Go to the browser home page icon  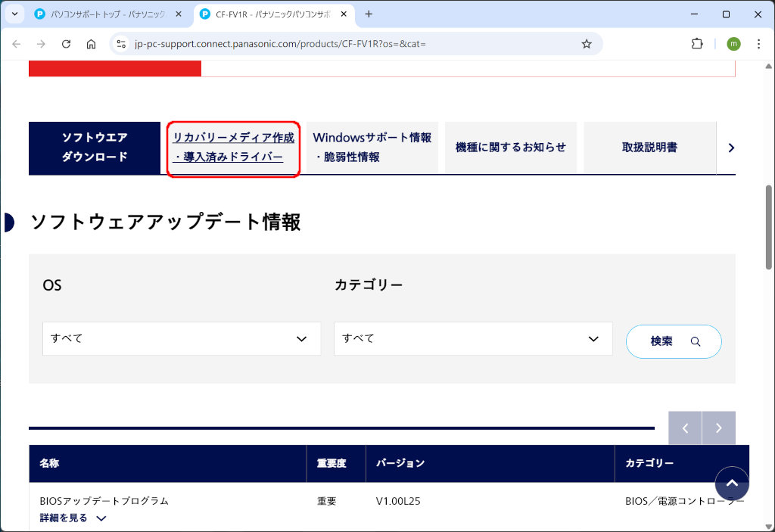coord(91,44)
